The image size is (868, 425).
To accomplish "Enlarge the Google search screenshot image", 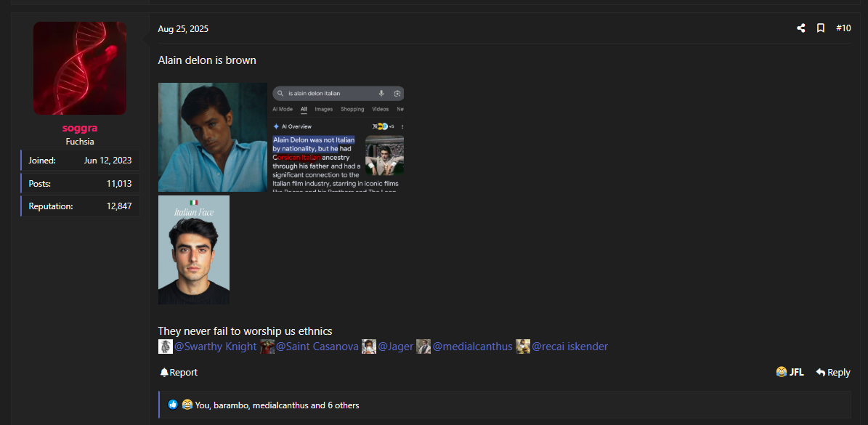I will click(337, 137).
